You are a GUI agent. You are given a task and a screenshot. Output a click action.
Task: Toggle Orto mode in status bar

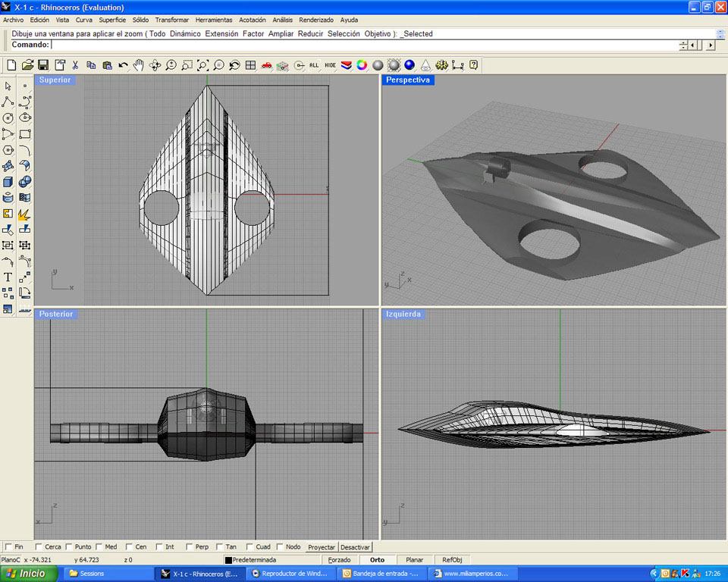point(377,560)
